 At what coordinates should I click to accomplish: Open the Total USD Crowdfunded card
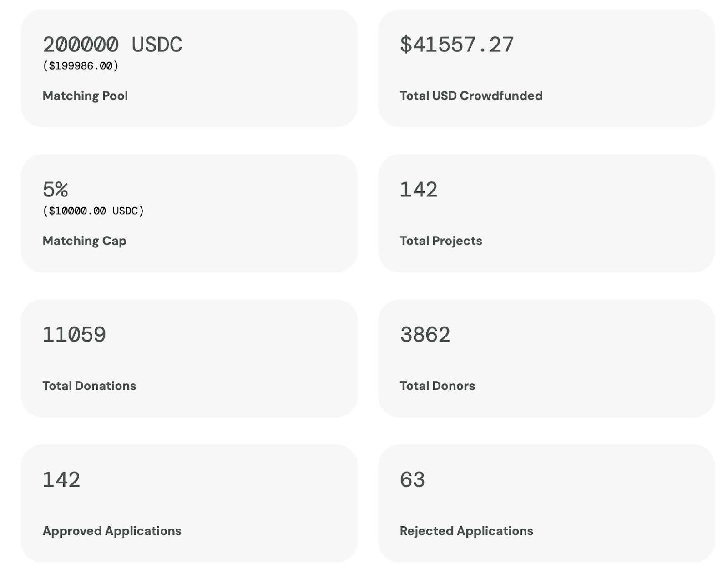click(x=546, y=68)
